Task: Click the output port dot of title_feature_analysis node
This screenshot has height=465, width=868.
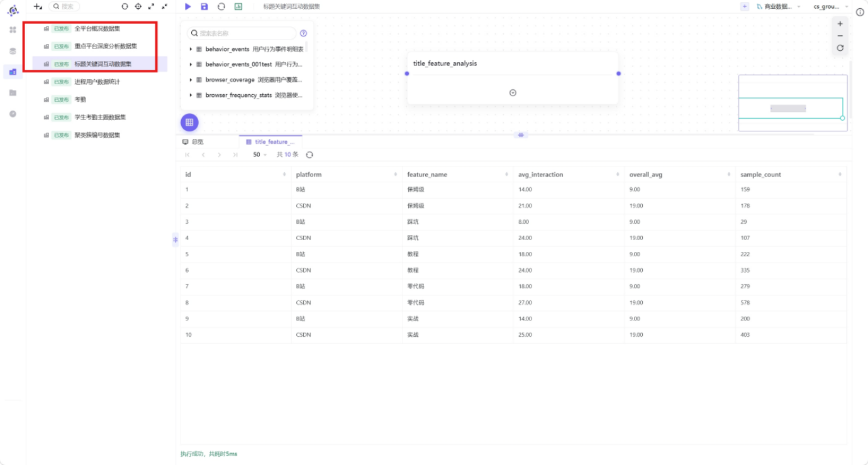Action: [618, 74]
